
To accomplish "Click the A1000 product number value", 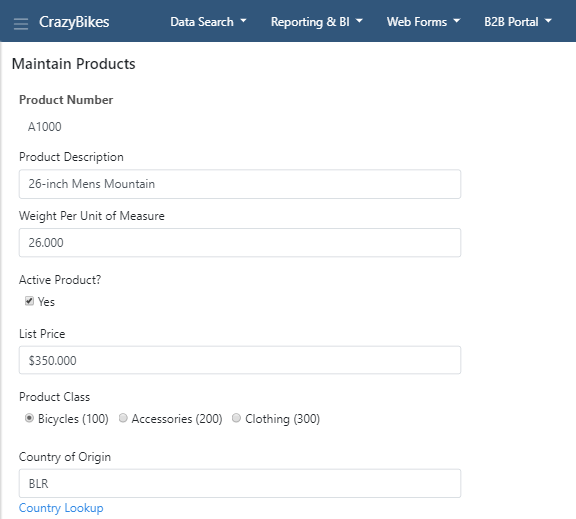I will tap(45, 127).
